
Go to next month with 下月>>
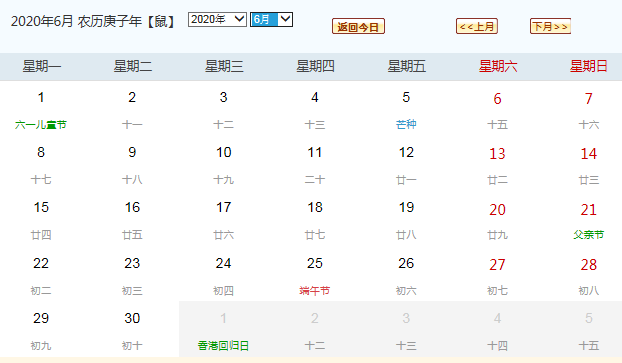tap(550, 27)
